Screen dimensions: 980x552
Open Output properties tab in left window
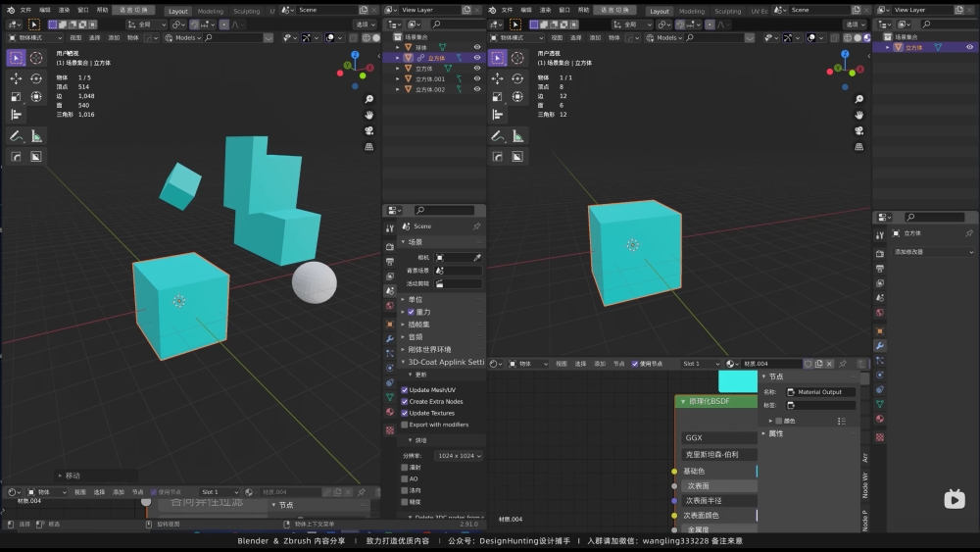(x=390, y=262)
